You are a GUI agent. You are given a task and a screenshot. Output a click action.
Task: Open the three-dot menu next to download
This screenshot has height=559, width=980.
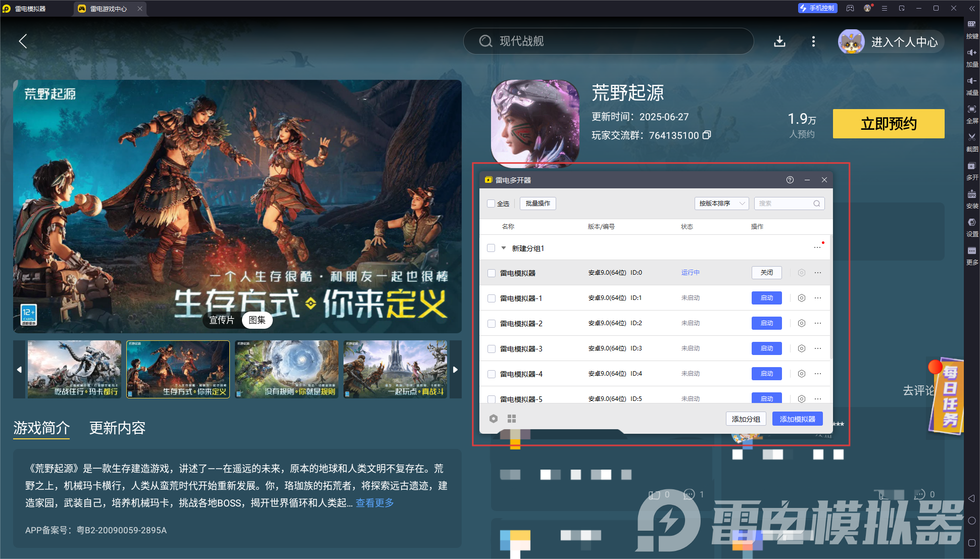pos(813,41)
